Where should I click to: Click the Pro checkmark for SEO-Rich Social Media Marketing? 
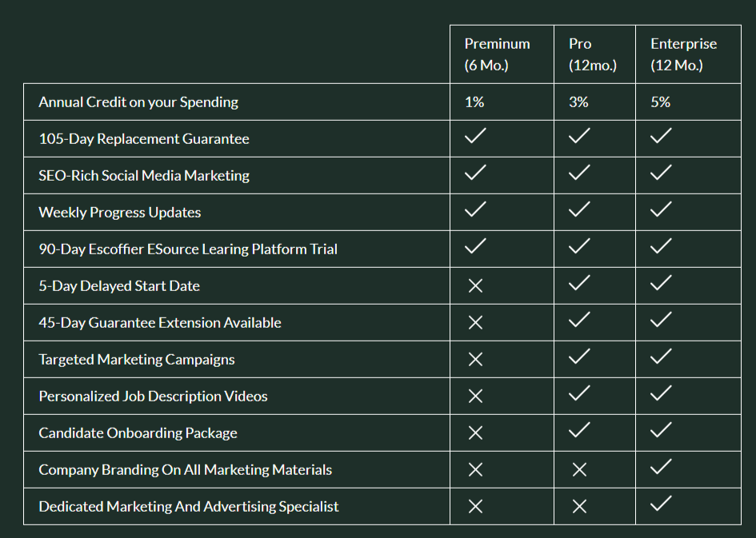coord(578,173)
